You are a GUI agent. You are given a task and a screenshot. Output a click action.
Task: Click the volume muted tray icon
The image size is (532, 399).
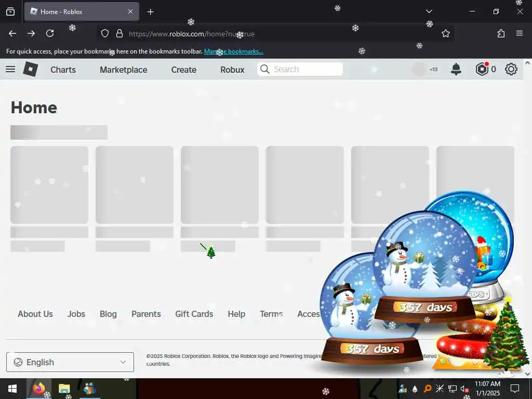pyautogui.click(x=464, y=389)
